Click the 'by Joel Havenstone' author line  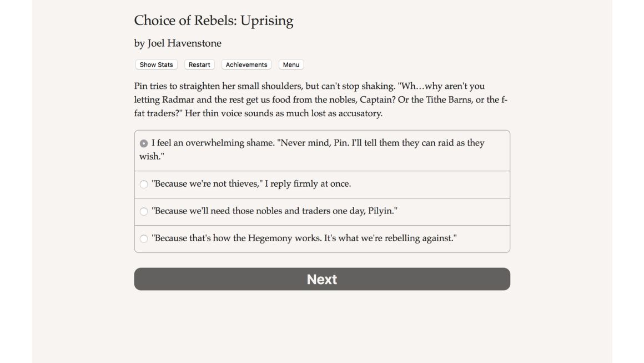click(x=178, y=43)
